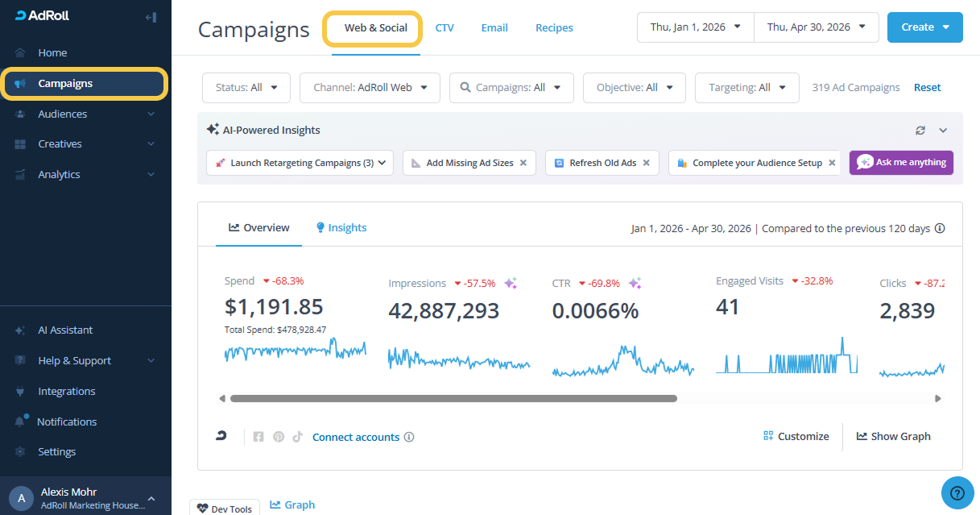
Task: Expand the Analytics sidebar section
Action: (x=151, y=174)
